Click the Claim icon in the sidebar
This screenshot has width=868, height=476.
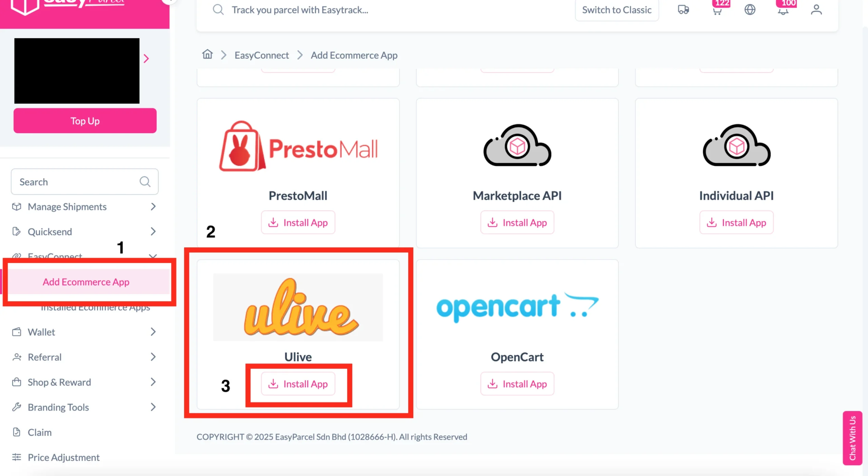[16, 432]
